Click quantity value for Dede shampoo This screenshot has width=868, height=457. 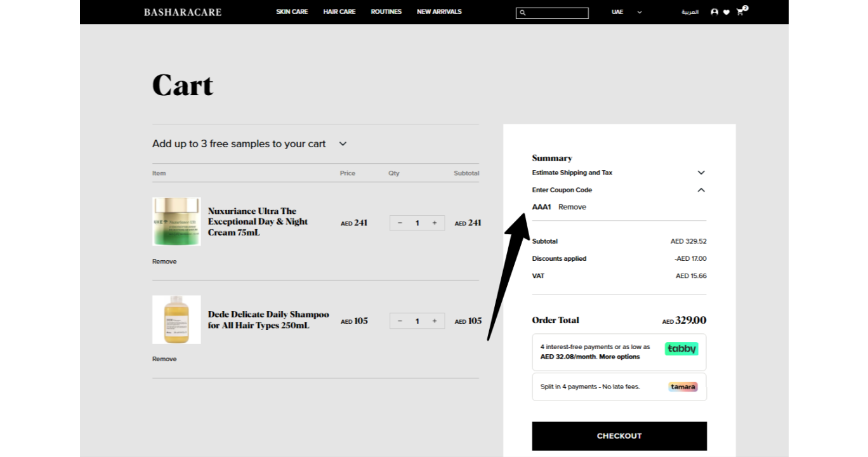417,321
